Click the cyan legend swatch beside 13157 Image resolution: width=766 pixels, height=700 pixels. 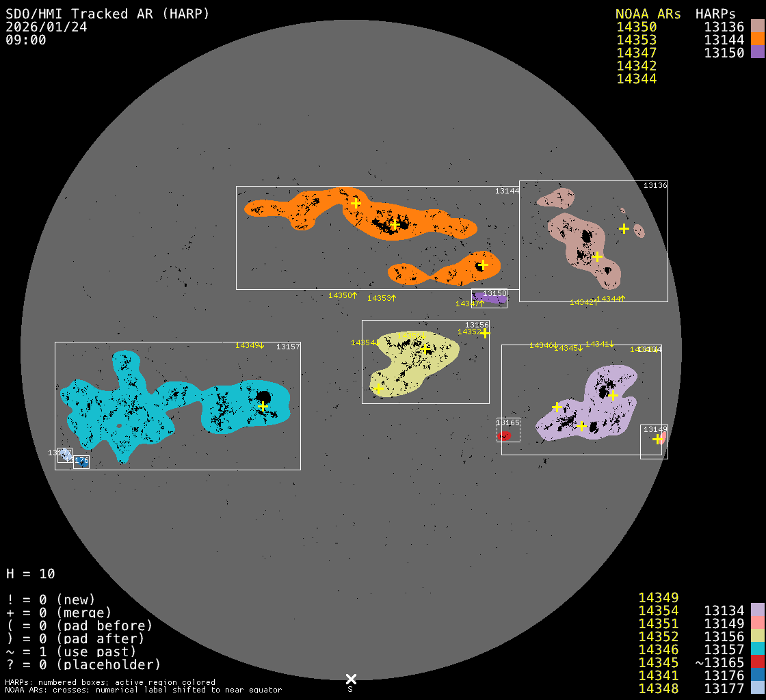point(757,649)
